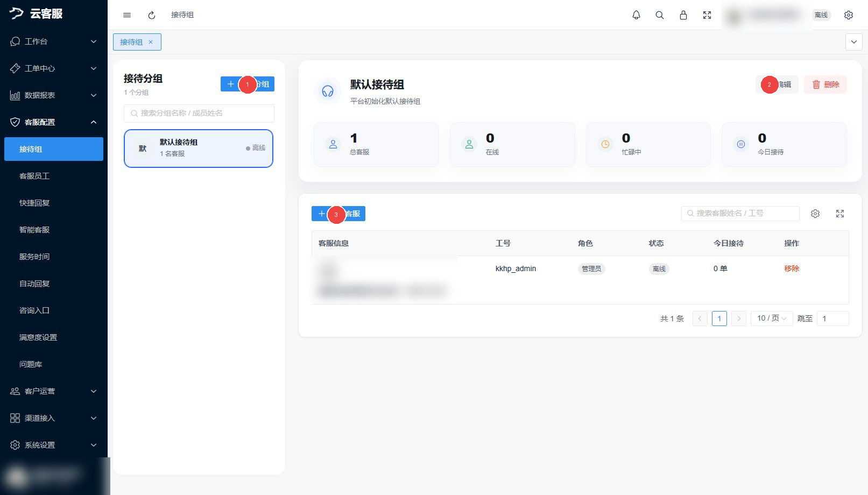
Task: Expand the agent table to fullscreen
Action: (840, 214)
